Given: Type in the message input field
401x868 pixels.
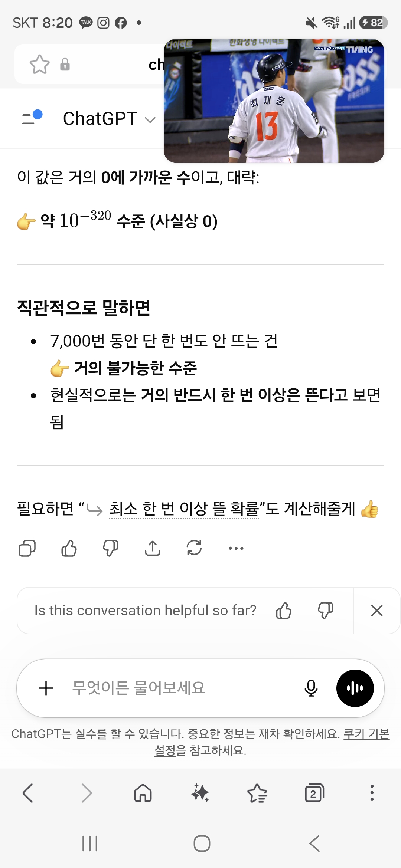Looking at the screenshot, I should click(x=178, y=688).
